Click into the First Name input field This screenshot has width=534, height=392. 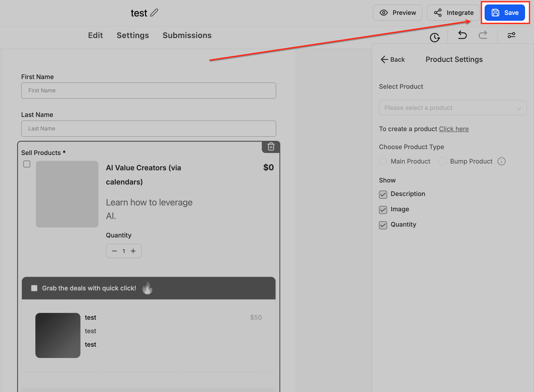coord(148,90)
